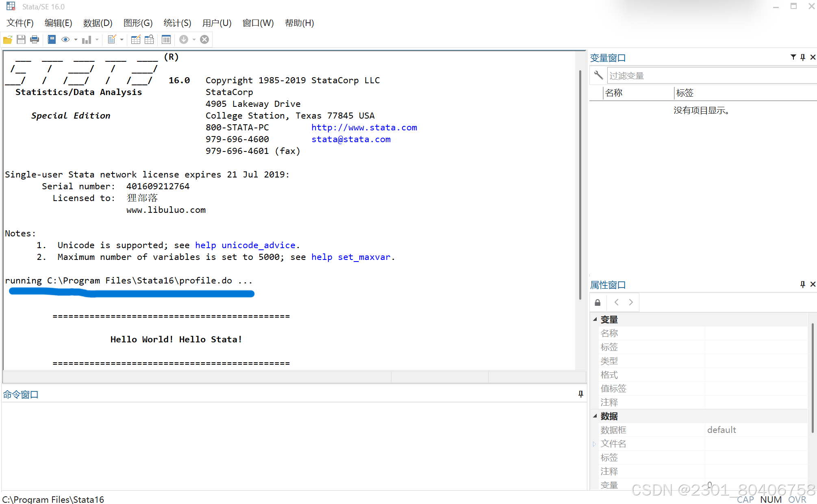Expand the 文件名 property row
The image size is (817, 504).
[594, 444]
